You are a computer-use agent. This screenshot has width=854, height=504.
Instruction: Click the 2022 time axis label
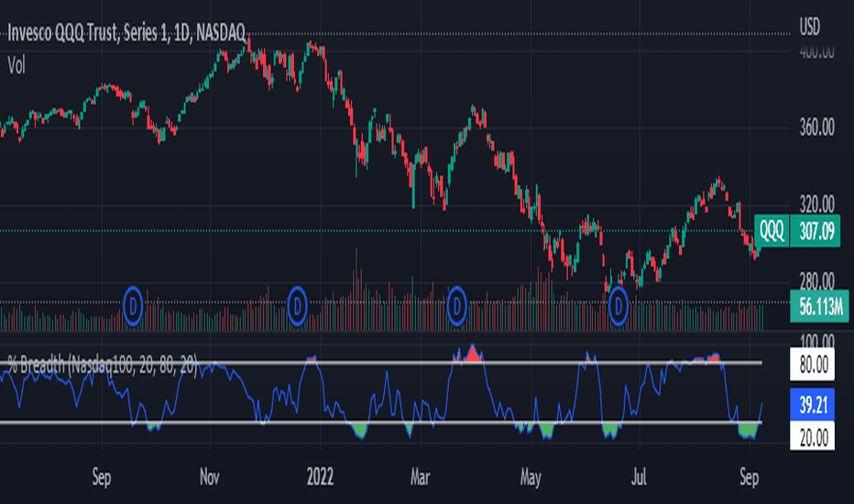point(320,477)
